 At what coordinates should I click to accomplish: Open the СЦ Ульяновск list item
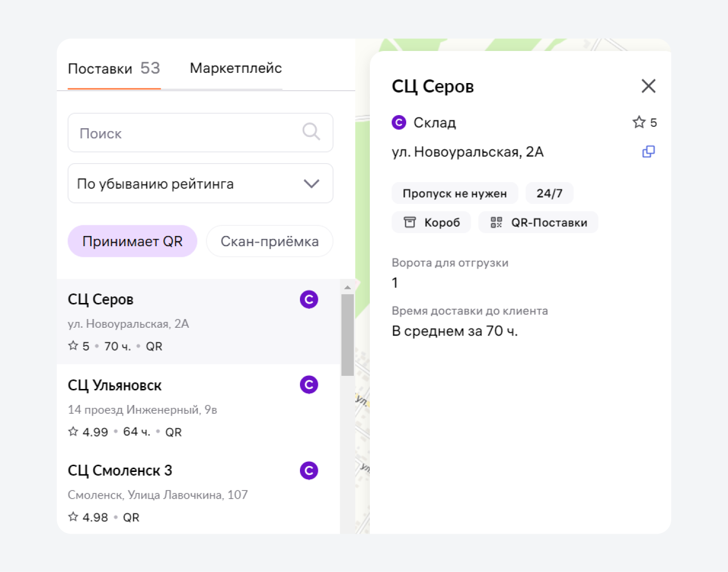(199, 407)
